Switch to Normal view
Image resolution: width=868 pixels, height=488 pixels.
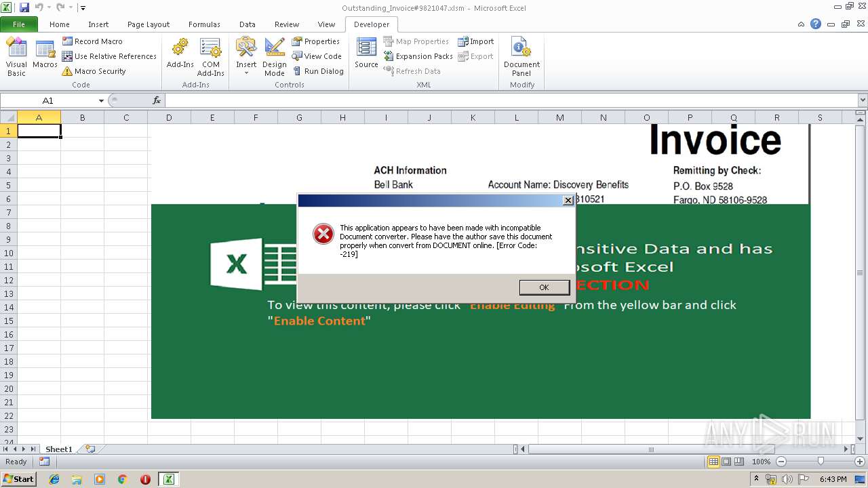tap(713, 462)
